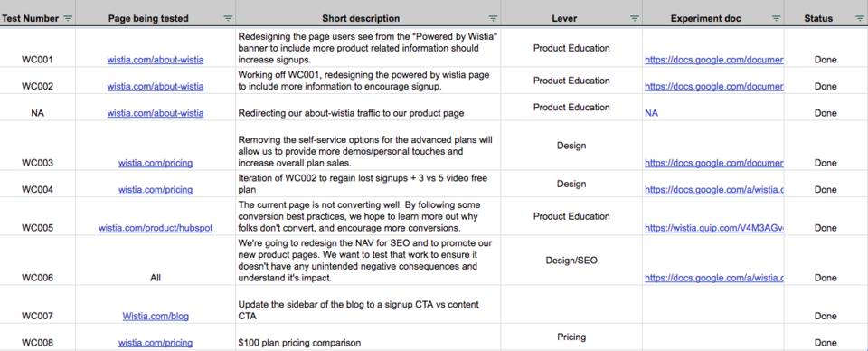Open the wistia.com/about-wistia link for WC001
868x351 pixels.
pyautogui.click(x=156, y=59)
